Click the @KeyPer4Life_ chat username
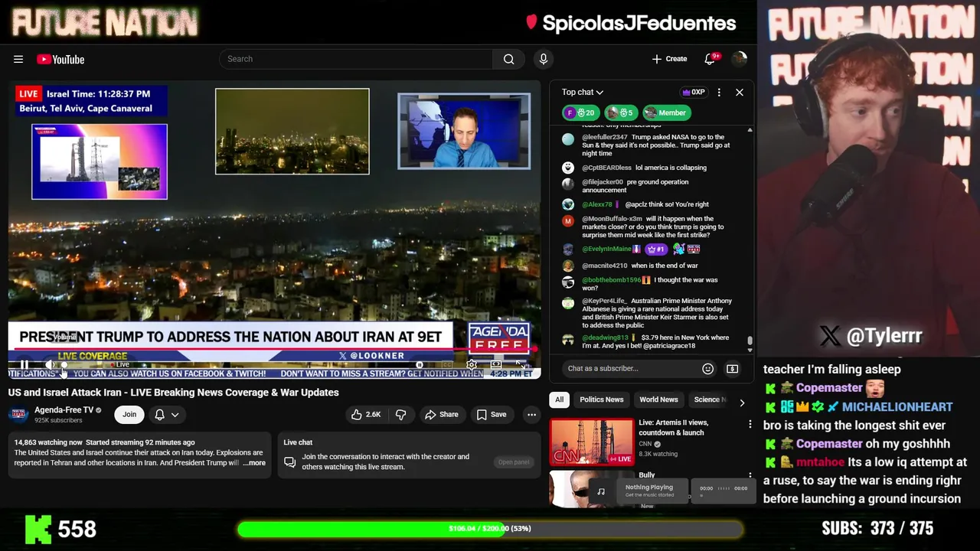 pos(605,301)
